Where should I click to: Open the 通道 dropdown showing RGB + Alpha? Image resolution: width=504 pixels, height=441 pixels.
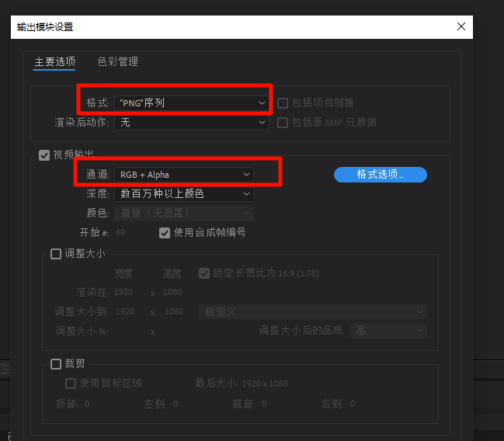pyautogui.click(x=184, y=175)
